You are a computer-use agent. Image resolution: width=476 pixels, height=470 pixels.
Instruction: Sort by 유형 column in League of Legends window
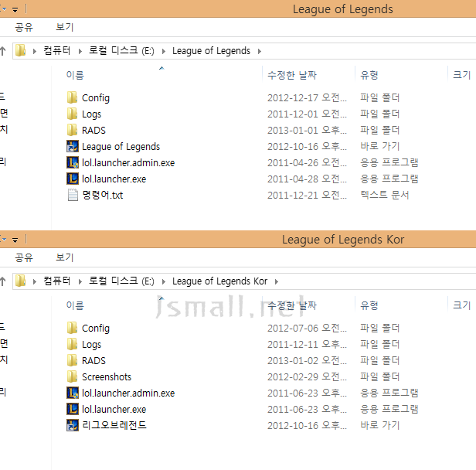point(369,75)
